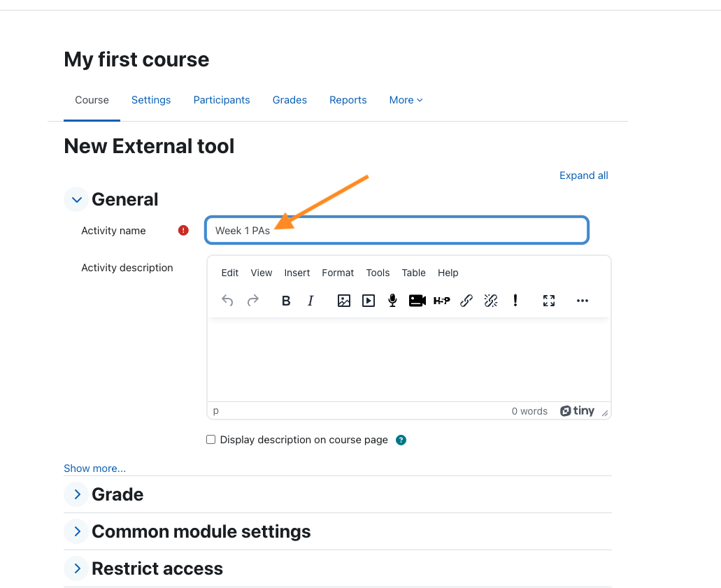Click the microphone record audio icon
Screen dimensions: 721x588
click(392, 301)
